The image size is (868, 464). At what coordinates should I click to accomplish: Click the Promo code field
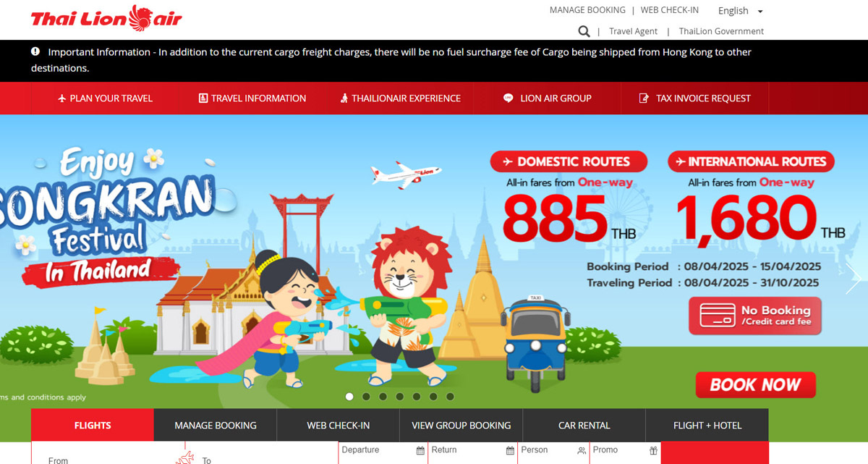[625, 453]
